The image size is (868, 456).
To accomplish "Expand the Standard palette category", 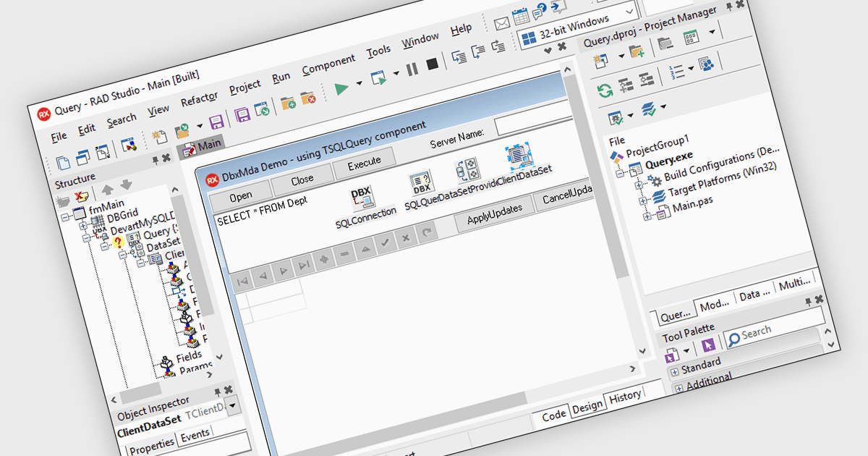I will click(674, 371).
